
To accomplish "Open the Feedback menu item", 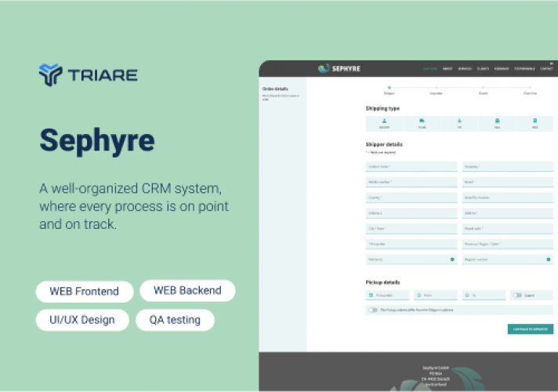I will tap(502, 69).
